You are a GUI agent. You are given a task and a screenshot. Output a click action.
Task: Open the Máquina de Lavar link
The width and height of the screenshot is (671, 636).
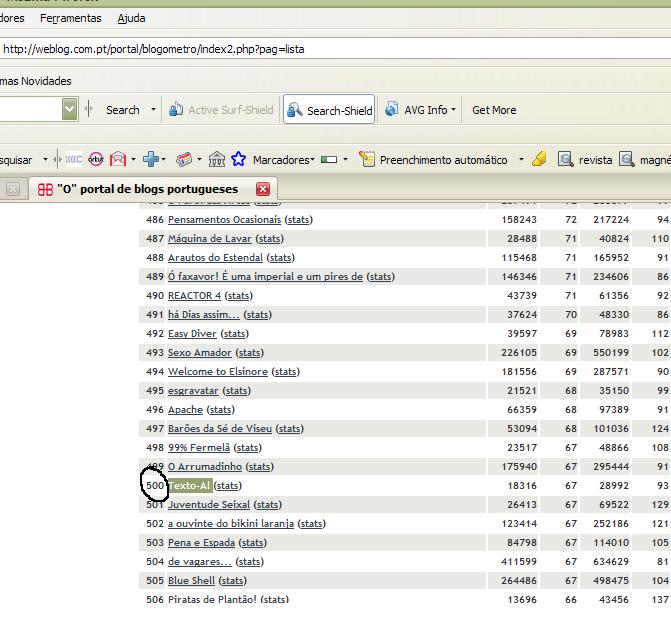210,238
